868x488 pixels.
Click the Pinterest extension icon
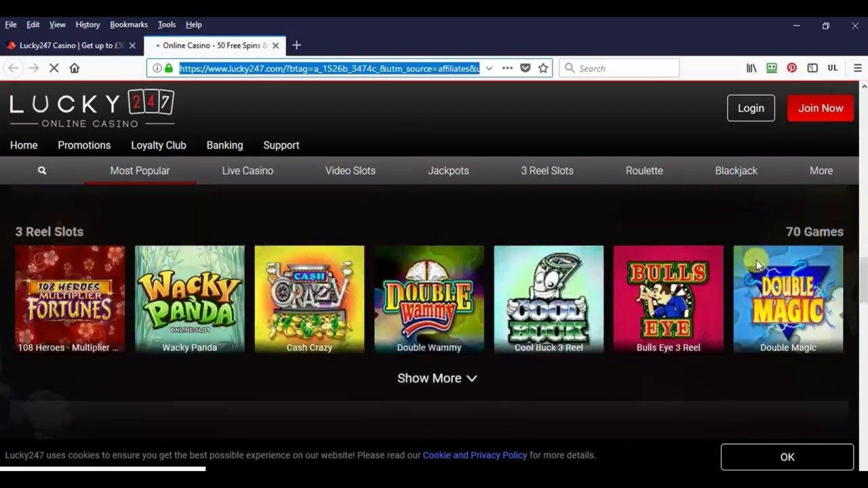791,68
